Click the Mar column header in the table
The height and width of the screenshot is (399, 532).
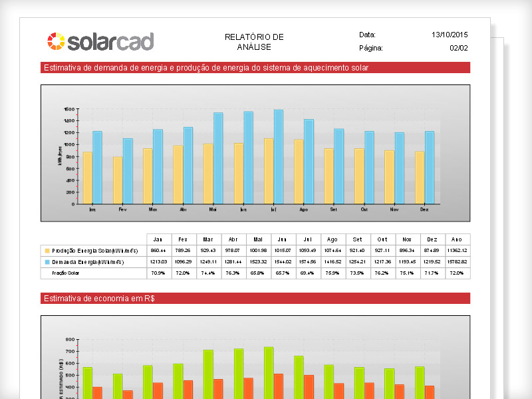click(x=208, y=239)
